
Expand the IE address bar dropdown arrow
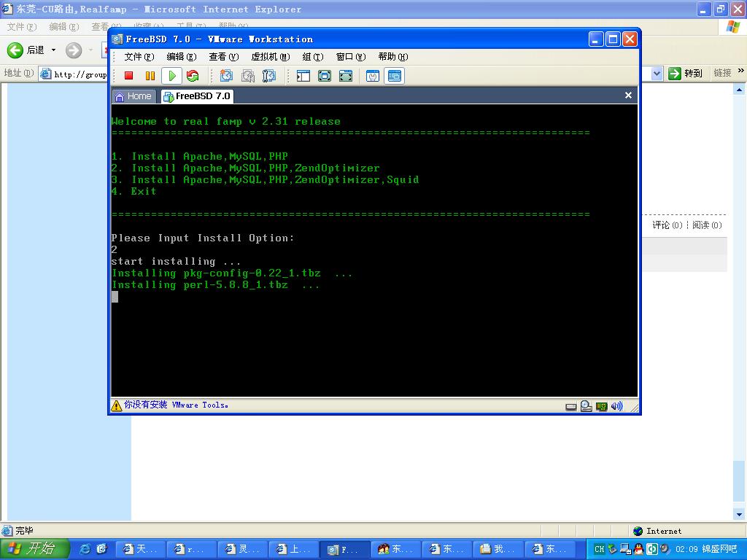657,74
